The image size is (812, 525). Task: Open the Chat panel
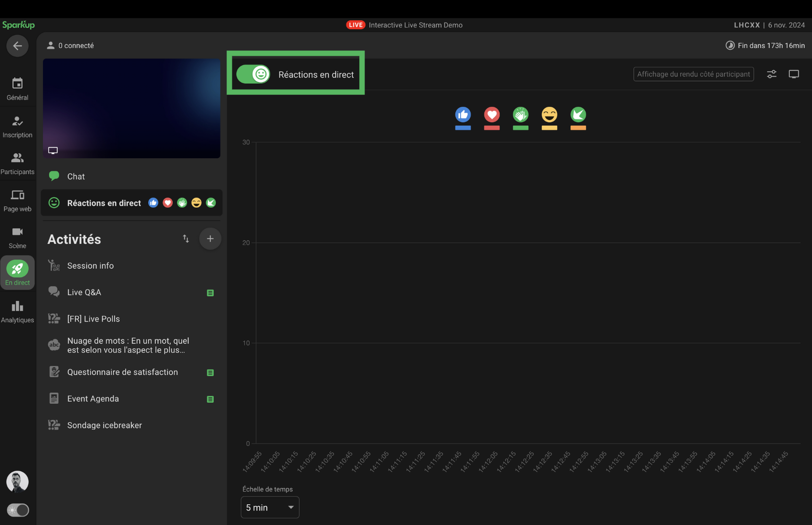pos(76,177)
